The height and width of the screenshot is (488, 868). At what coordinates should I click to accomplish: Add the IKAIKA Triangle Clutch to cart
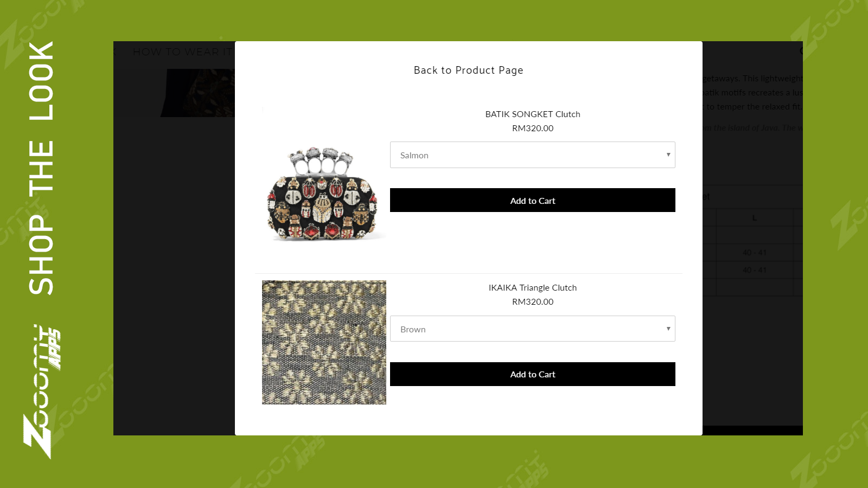point(532,374)
